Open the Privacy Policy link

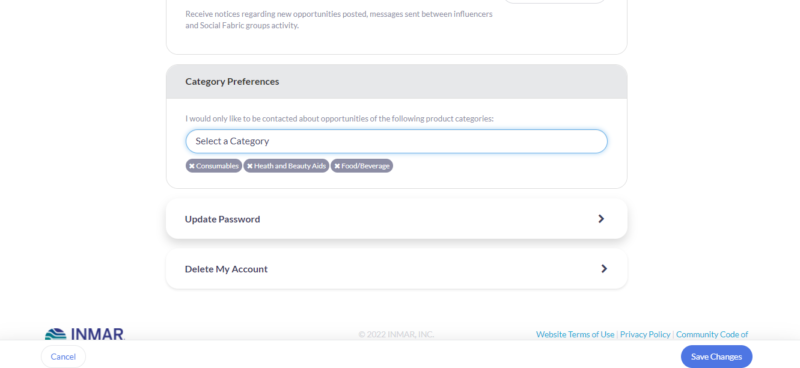[645, 334]
